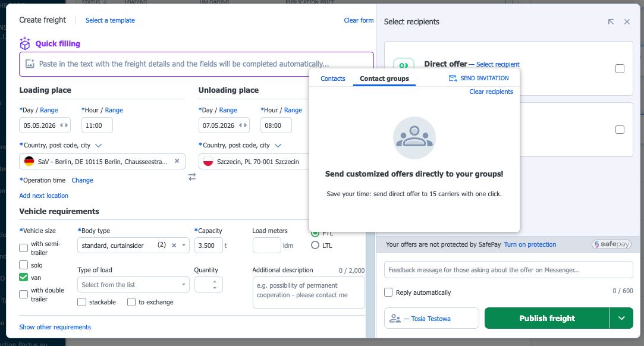Open the Publish freight split-button dropdown arrow

[621, 318]
